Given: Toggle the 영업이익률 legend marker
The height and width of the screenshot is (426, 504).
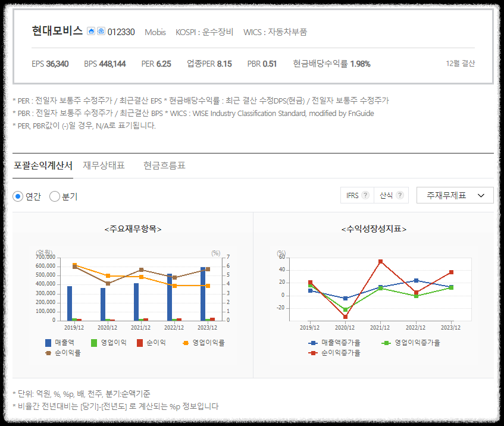Looking at the screenshot, I should pyautogui.click(x=186, y=343).
